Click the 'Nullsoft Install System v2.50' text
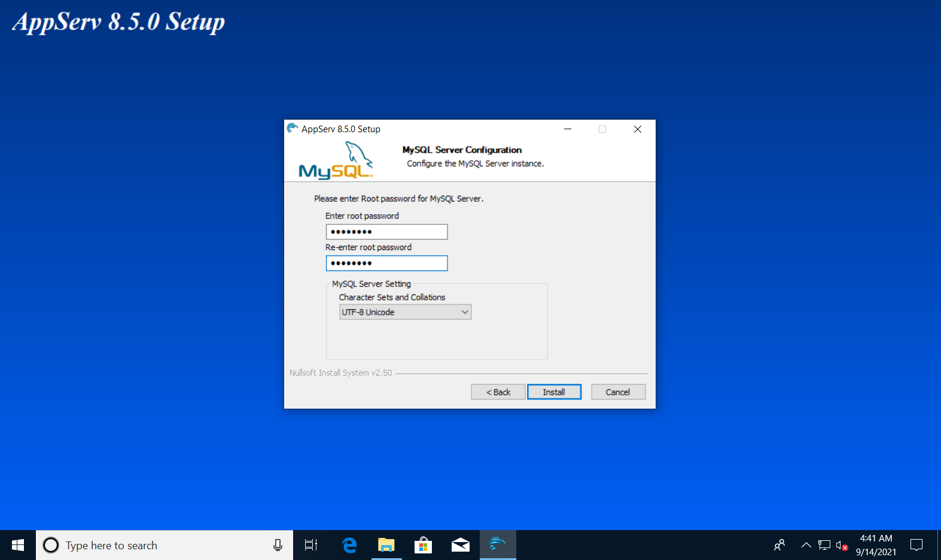Viewport: 941px width, 560px height. 340,373
